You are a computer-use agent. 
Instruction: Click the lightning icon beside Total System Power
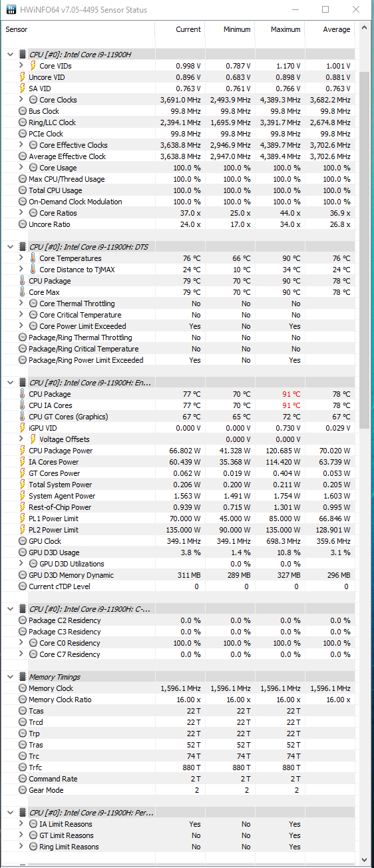[x=23, y=485]
